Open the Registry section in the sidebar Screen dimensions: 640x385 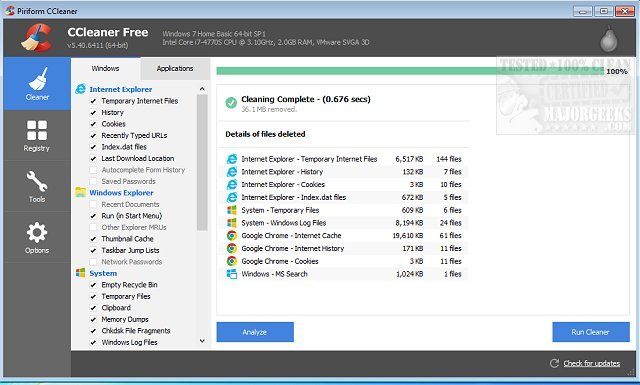[37, 135]
